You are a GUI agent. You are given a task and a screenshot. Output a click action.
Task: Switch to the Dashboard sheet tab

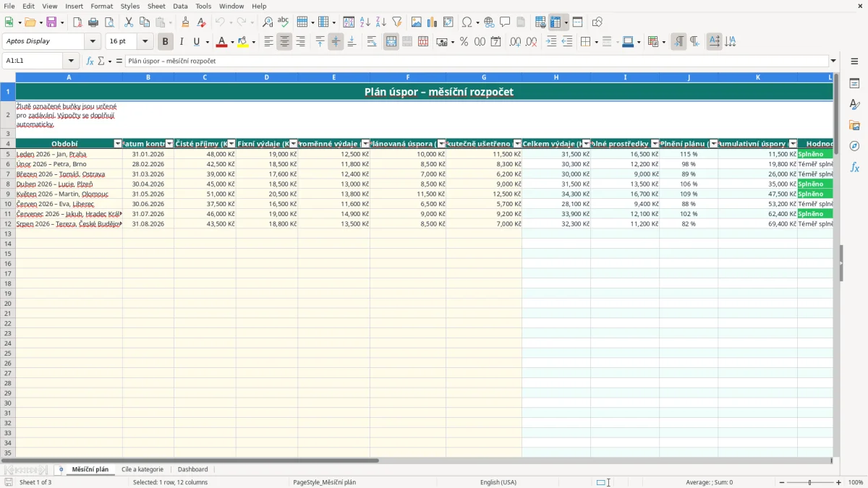(192, 469)
